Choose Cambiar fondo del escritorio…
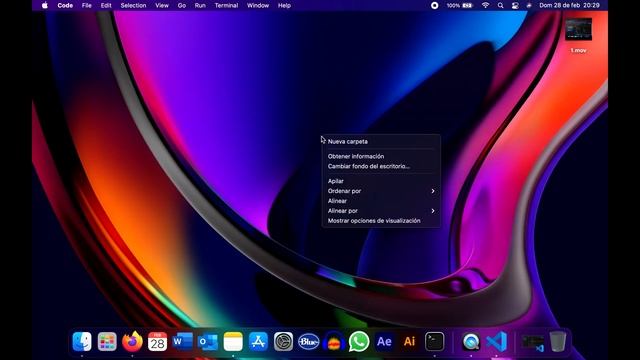 pyautogui.click(x=381, y=166)
